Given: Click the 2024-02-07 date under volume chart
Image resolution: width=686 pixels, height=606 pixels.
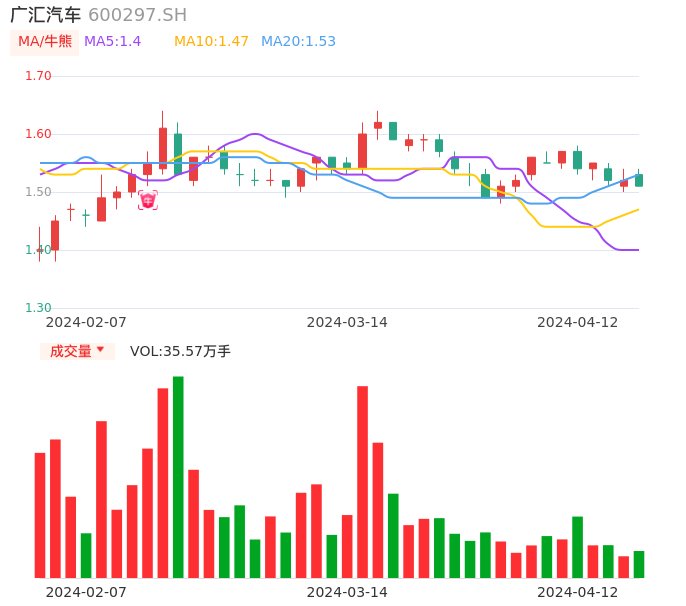Looking at the screenshot, I should [x=87, y=592].
